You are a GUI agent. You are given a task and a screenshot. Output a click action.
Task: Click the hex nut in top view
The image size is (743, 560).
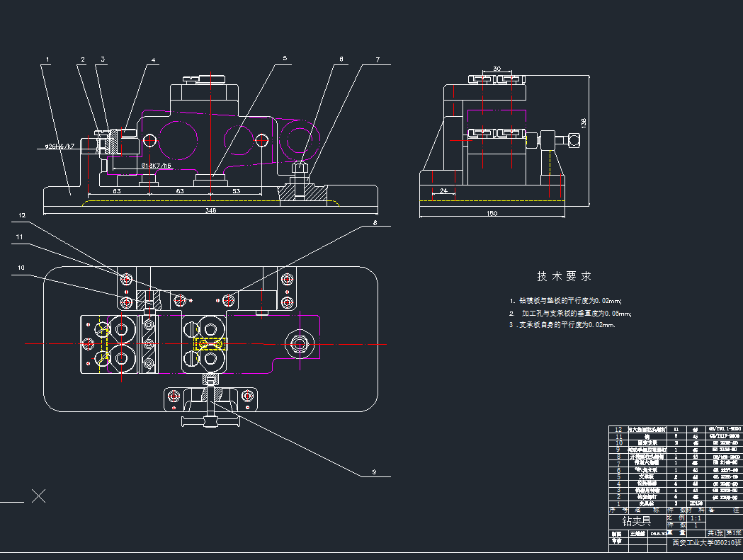click(297, 343)
